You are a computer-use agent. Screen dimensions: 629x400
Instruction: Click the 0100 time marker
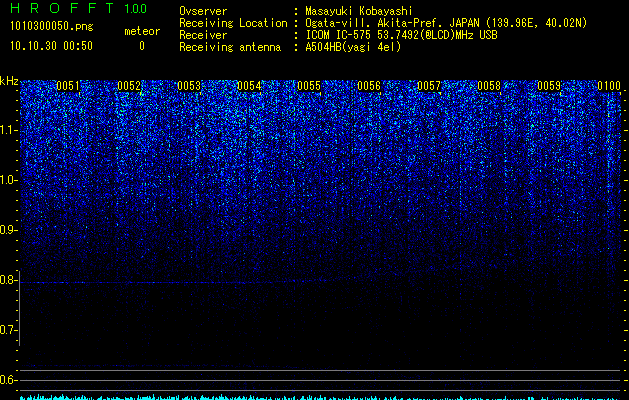coord(609,86)
